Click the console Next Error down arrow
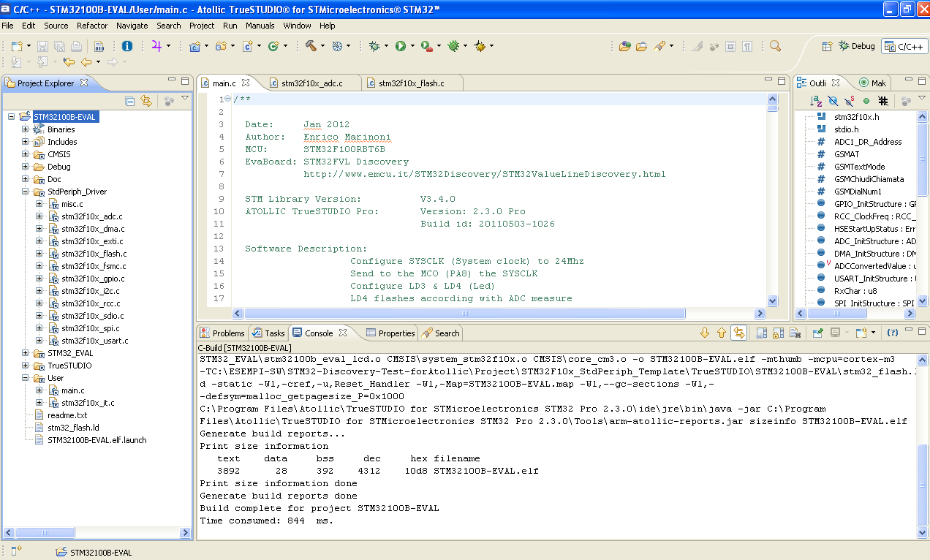Image resolution: width=930 pixels, height=560 pixels. (705, 333)
